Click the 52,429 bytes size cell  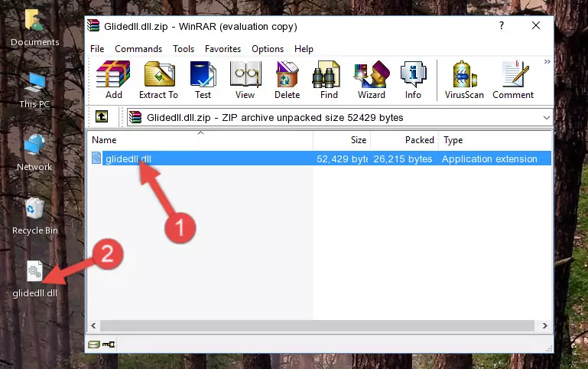(342, 158)
